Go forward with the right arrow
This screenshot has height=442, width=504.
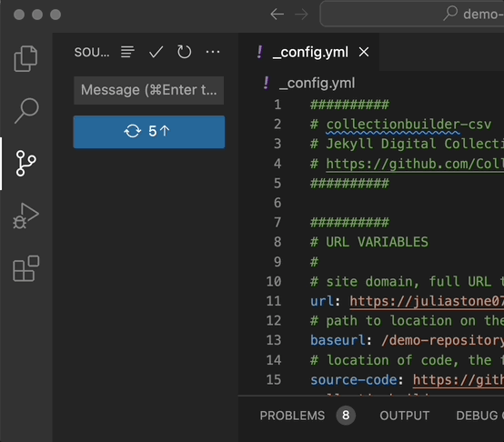(301, 15)
